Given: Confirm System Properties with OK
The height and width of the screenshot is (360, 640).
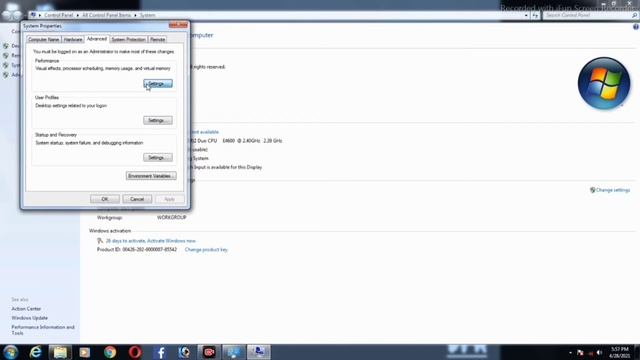Looking at the screenshot, I should (x=105, y=199).
